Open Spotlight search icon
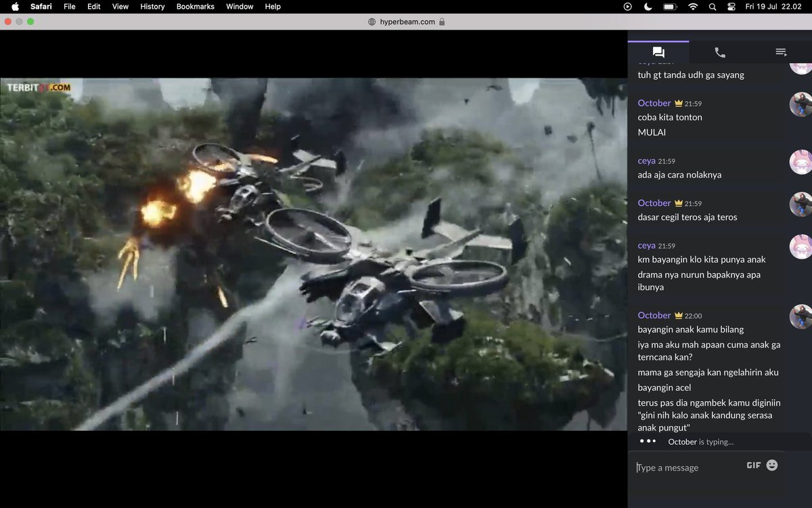Screen dimensions: 812x508 pyautogui.click(x=713, y=6)
